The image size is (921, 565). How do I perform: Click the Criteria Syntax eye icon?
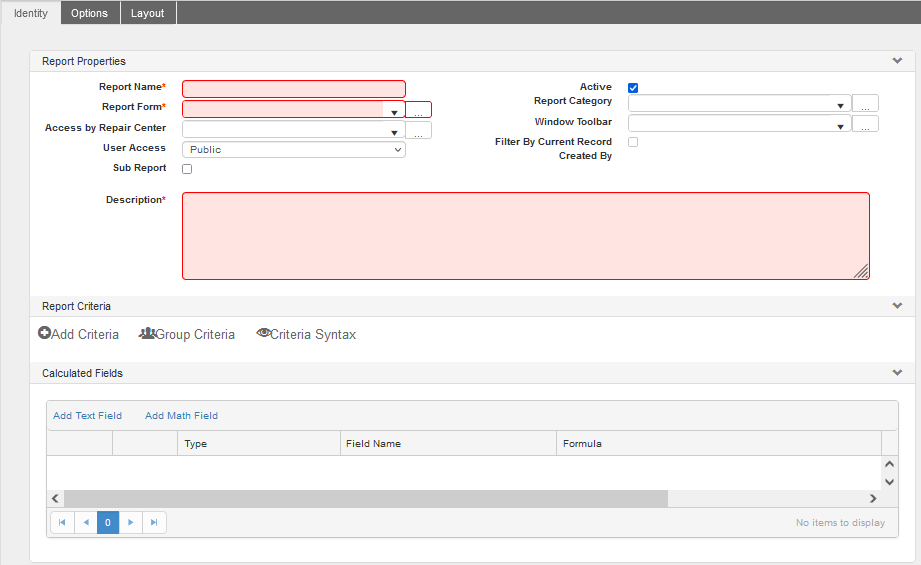coord(263,334)
